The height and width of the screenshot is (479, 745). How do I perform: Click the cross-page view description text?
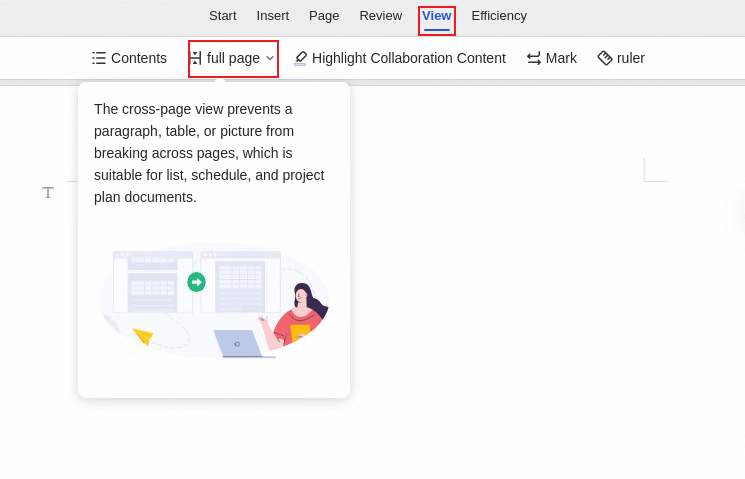(209, 153)
